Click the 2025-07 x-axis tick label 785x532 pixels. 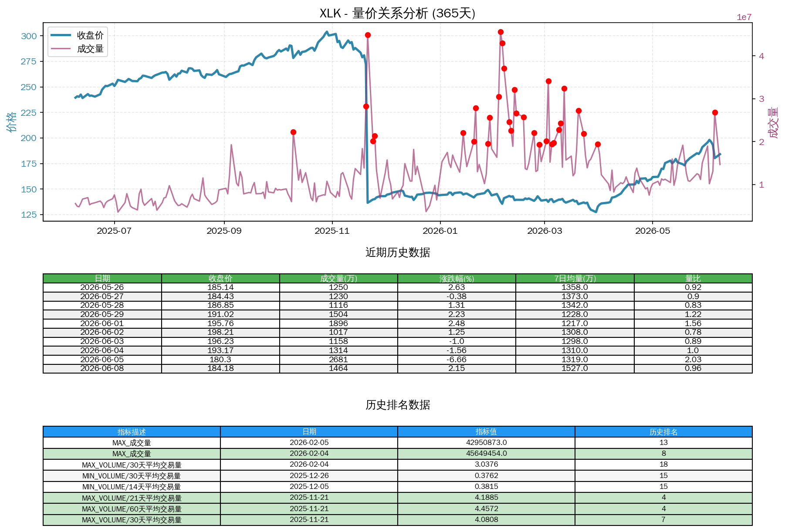[114, 231]
